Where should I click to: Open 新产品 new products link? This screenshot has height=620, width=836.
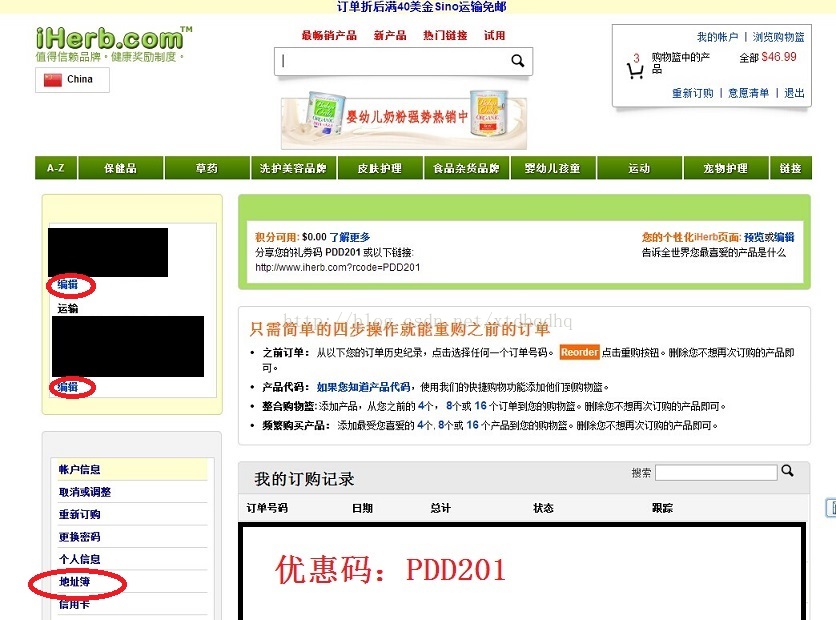pyautogui.click(x=390, y=36)
